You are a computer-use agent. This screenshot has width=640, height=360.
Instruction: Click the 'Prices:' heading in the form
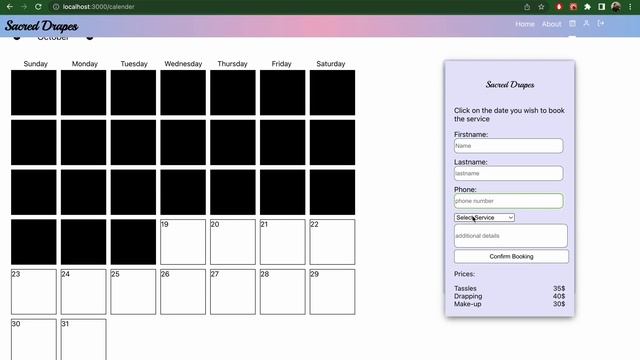click(x=464, y=274)
